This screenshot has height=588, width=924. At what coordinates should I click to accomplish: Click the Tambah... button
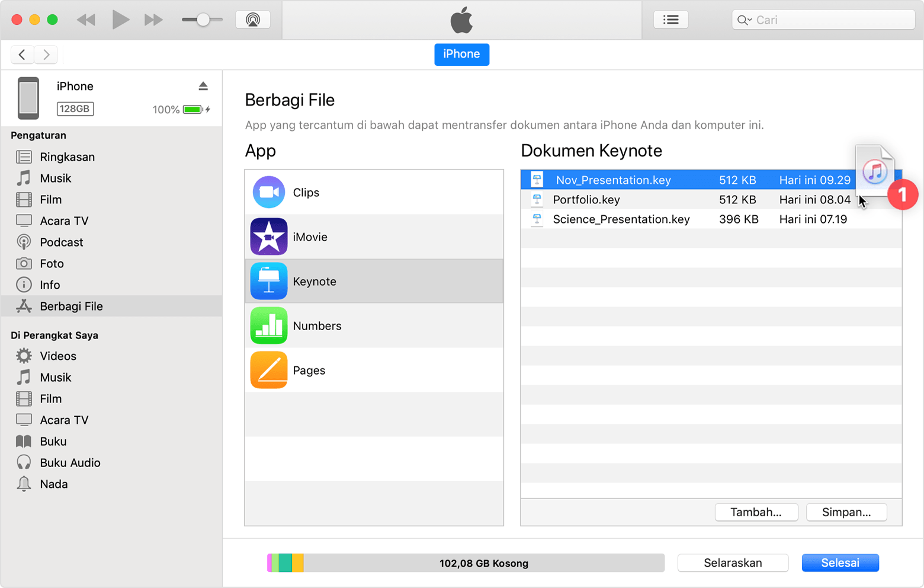[x=756, y=512]
